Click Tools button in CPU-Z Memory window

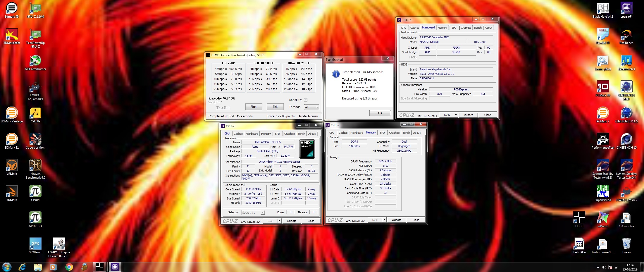point(375,220)
